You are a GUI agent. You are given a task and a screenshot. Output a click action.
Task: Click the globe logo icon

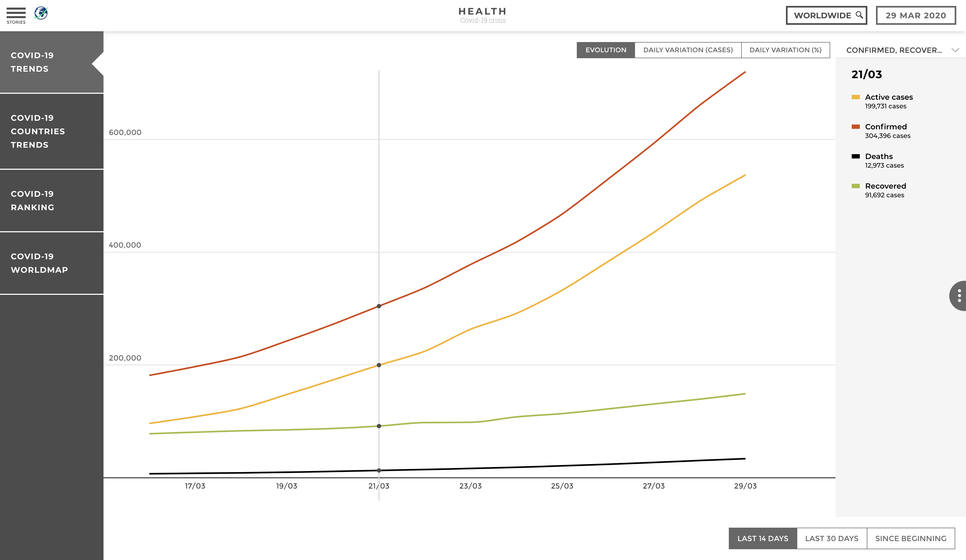(x=41, y=13)
